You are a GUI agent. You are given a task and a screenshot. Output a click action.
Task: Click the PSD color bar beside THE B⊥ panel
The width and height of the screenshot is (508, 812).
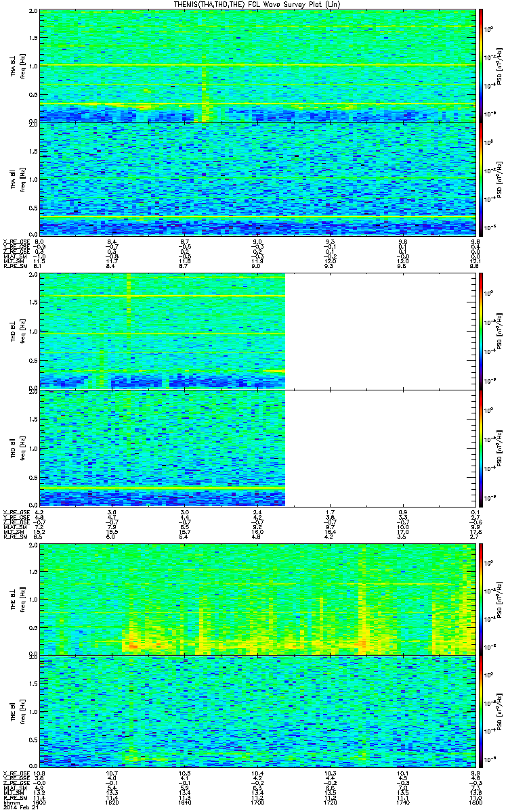click(x=481, y=598)
